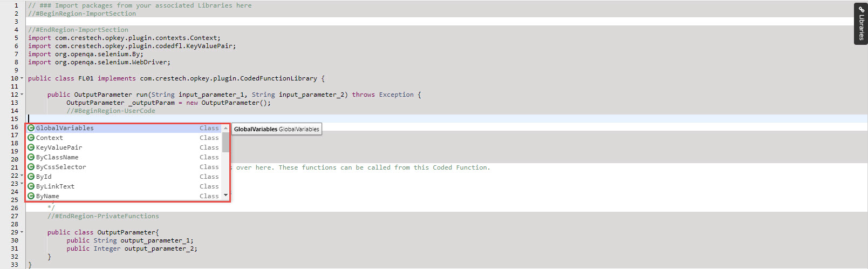Collapse the FL01 class at line 10
Screen dimensions: 868x269
coord(22,78)
